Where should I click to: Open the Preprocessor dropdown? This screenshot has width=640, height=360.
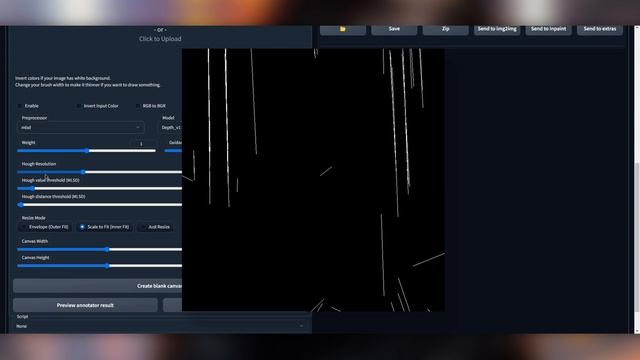(80, 127)
